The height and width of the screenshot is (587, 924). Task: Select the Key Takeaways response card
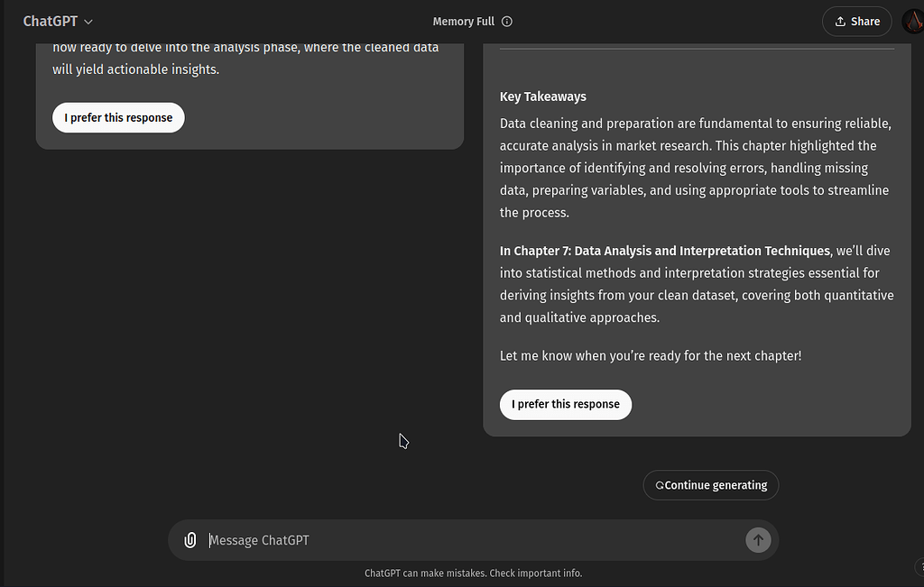[x=697, y=225]
